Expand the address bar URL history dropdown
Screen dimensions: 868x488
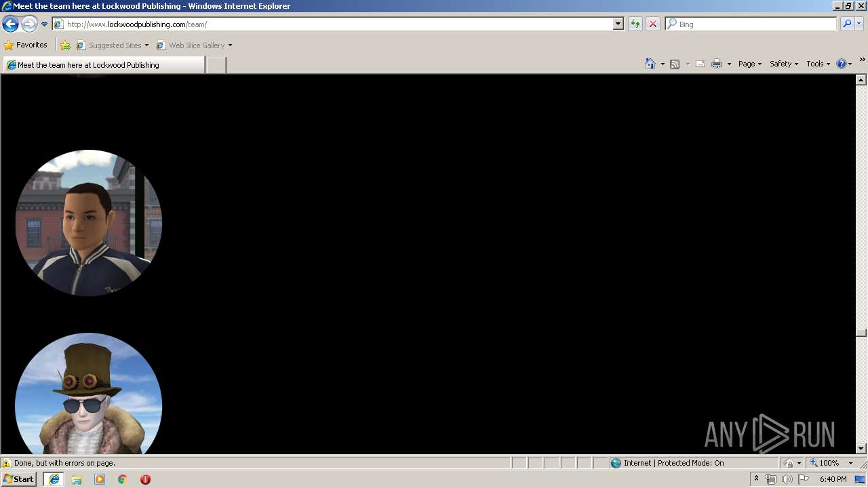click(618, 24)
